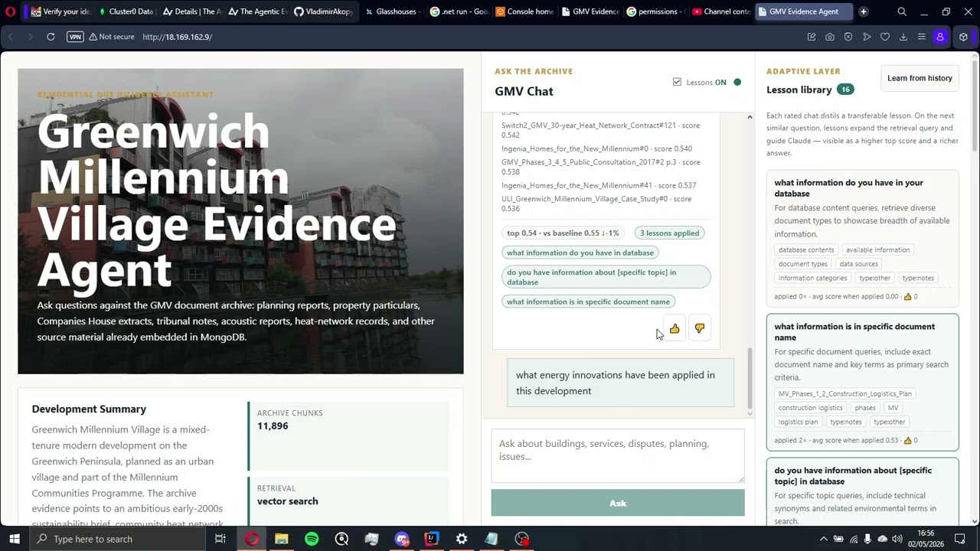
Task: Click the address bar URL
Action: pos(177,37)
